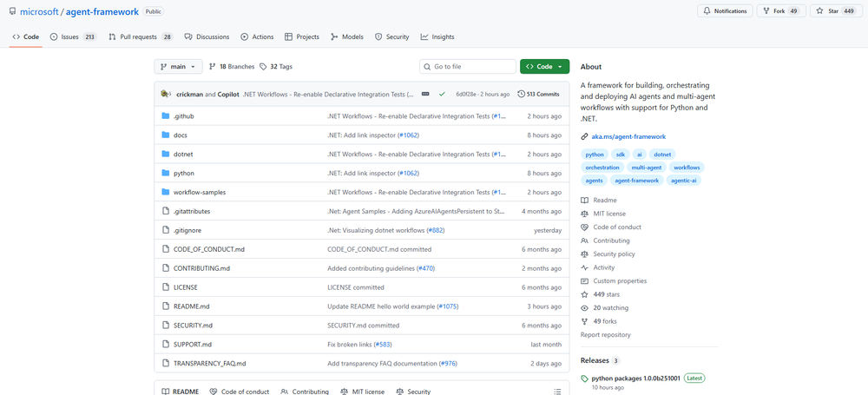This screenshot has height=395, width=868.
Task: Open the python folder icon
Action: point(165,173)
